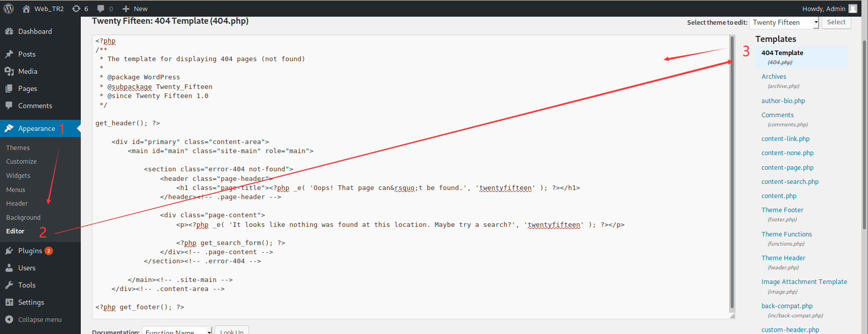This screenshot has height=334, width=868.
Task: Click the Plugins plug icon
Action: coord(9,251)
